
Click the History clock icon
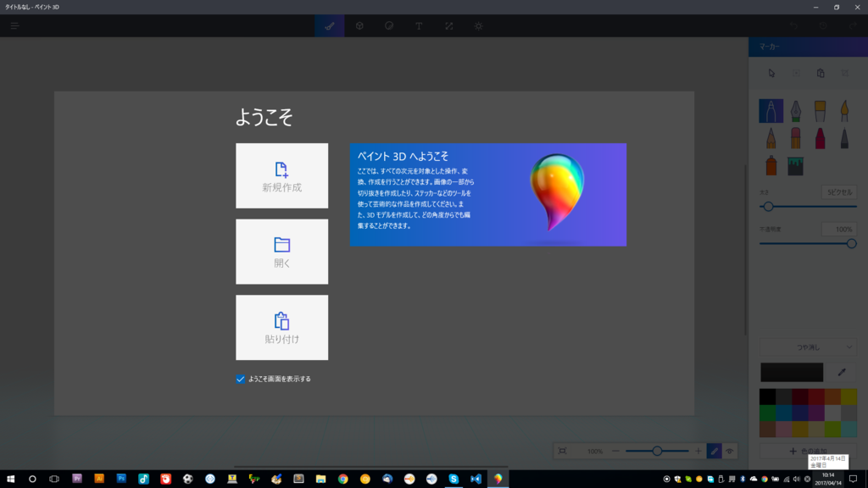point(823,26)
